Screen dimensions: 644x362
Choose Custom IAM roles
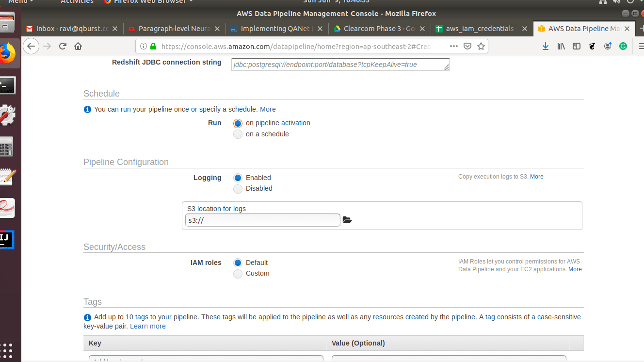tap(238, 274)
